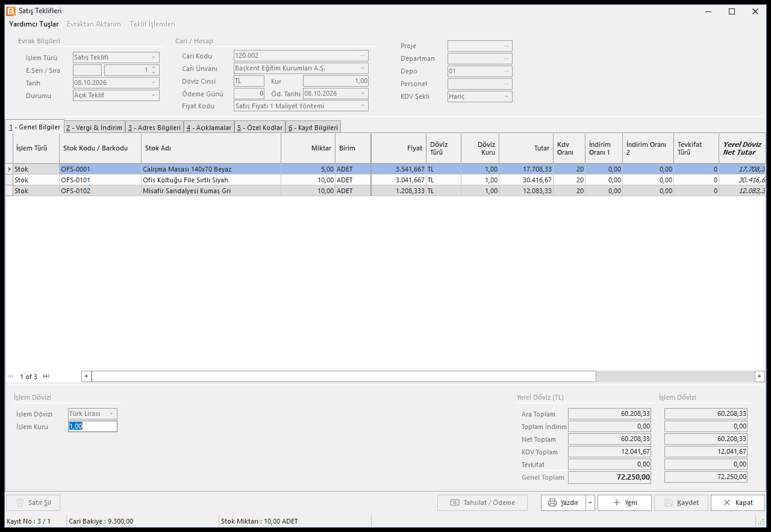Expand the Fiyat Kodu dropdown
Screen dimensions: 771x532
point(363,106)
